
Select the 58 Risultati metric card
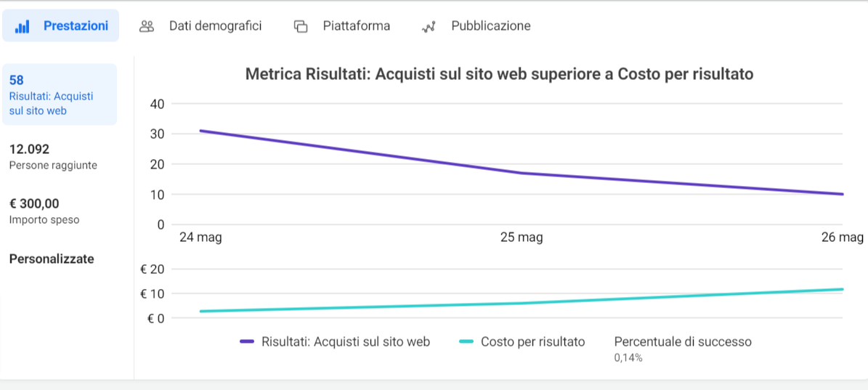[59, 95]
